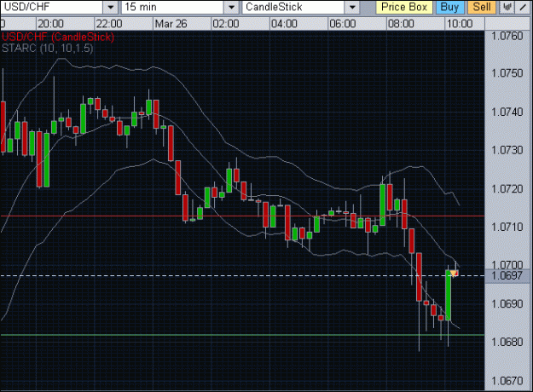Image resolution: width=533 pixels, height=392 pixels.
Task: Click the 02:00 time axis label
Action: [x=226, y=24]
